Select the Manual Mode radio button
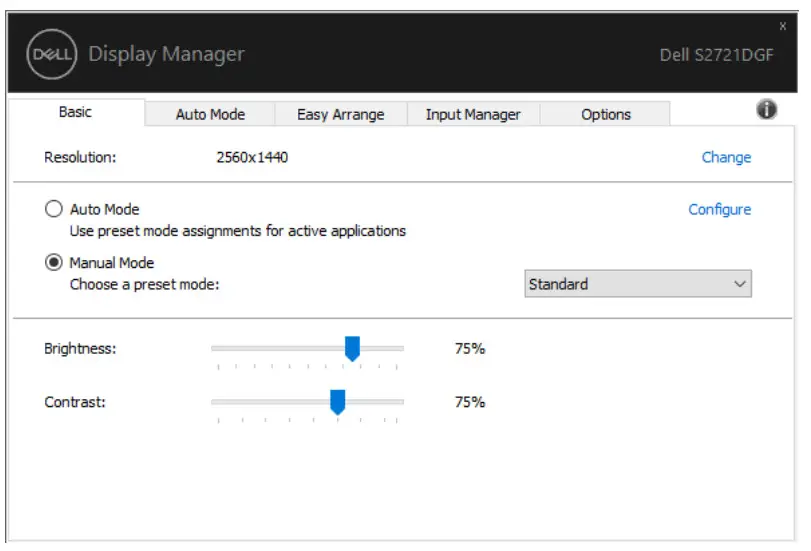The height and width of the screenshot is (551, 811). click(x=53, y=263)
